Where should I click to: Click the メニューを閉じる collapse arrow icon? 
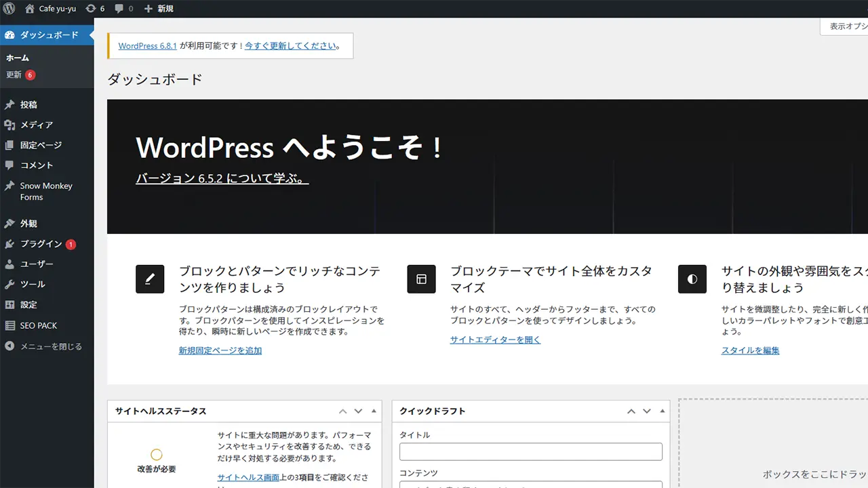tap(9, 346)
